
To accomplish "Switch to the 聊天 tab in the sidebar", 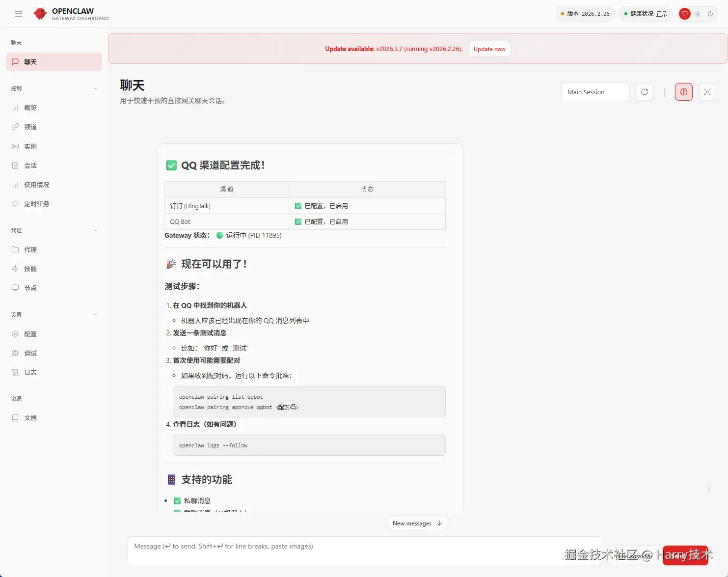I will [x=30, y=62].
